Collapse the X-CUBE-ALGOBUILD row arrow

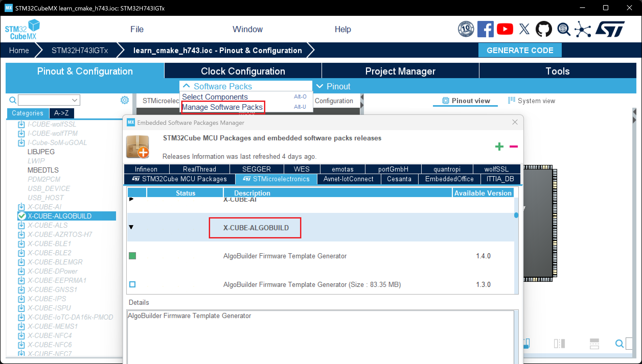click(x=131, y=227)
